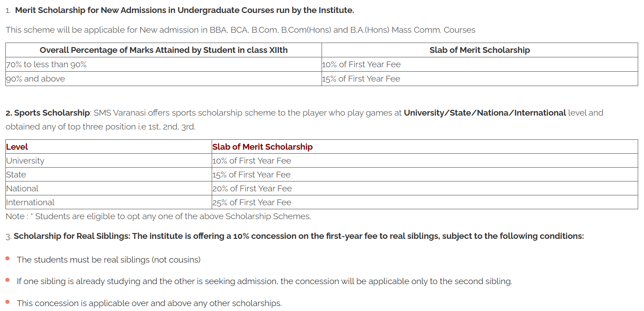Click the '20% of First Year Fee' cell

point(252,189)
